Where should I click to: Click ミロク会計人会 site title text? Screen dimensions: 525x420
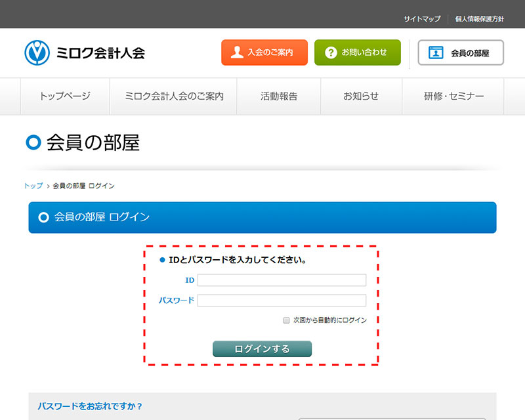coord(100,53)
